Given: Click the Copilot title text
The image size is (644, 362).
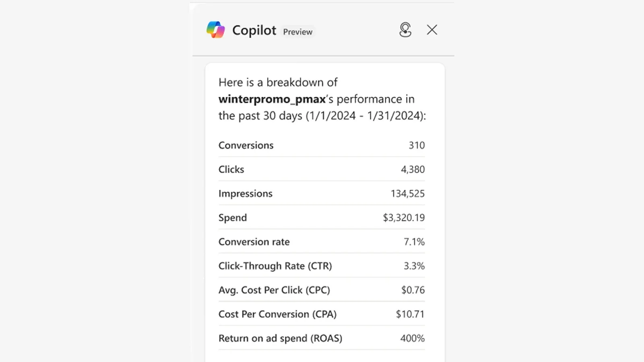Looking at the screenshot, I should pyautogui.click(x=254, y=30).
